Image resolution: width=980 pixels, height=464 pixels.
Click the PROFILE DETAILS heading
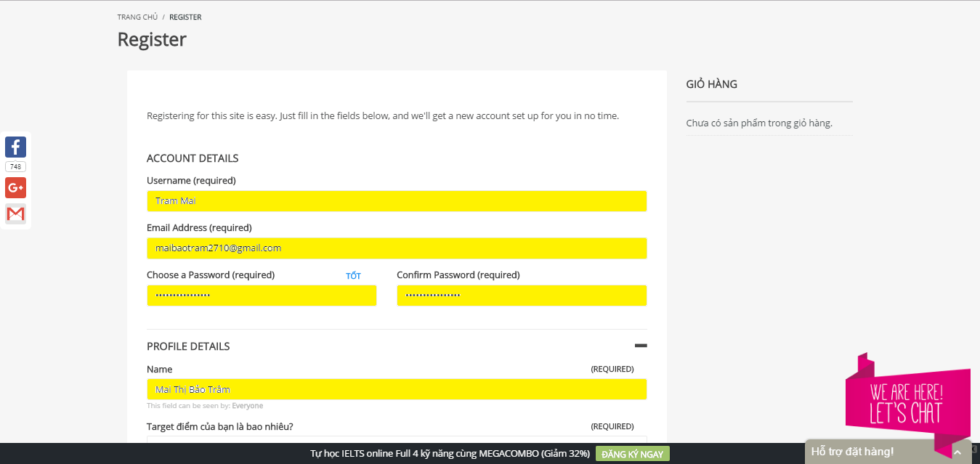pos(188,346)
